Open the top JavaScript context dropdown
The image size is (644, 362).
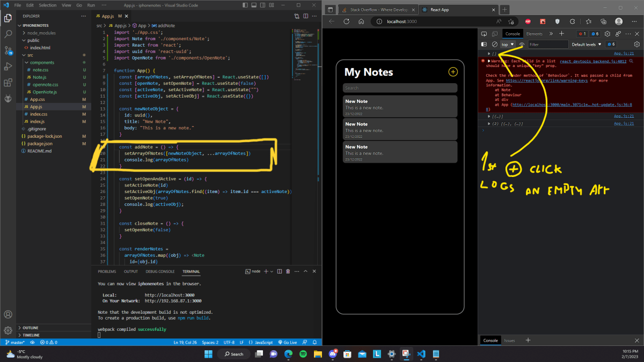pyautogui.click(x=508, y=45)
